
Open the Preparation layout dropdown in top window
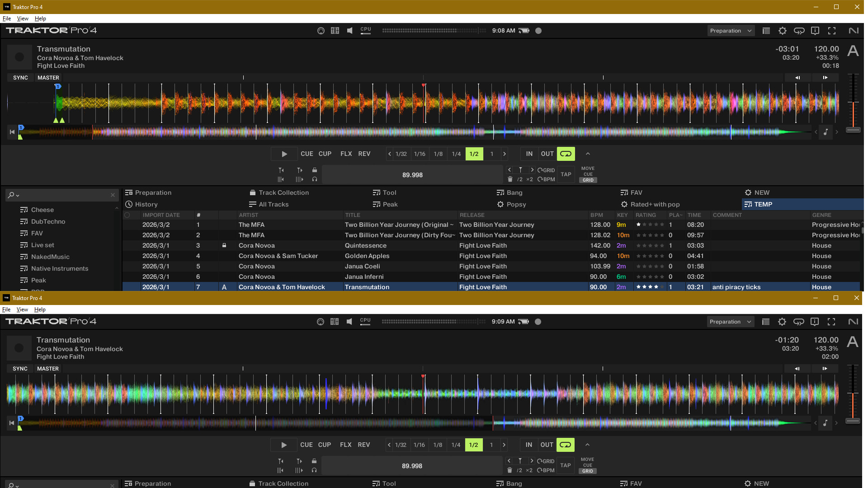[731, 31]
